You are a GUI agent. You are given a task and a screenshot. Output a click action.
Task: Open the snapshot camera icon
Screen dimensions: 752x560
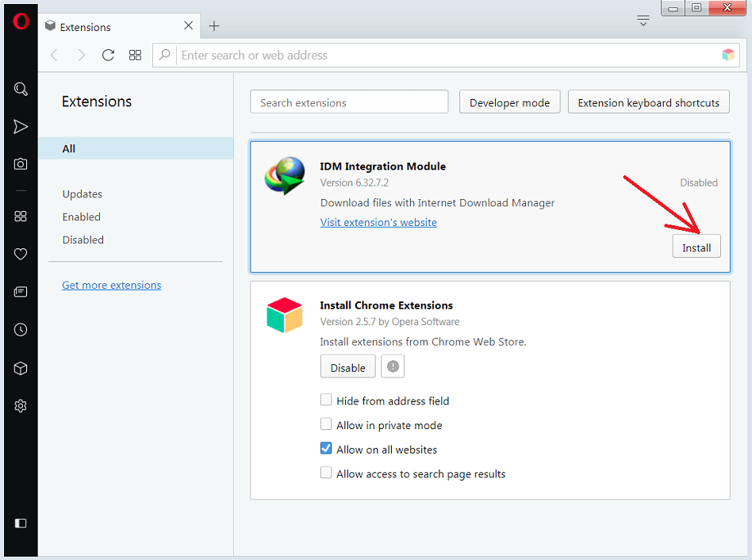pos(21,164)
